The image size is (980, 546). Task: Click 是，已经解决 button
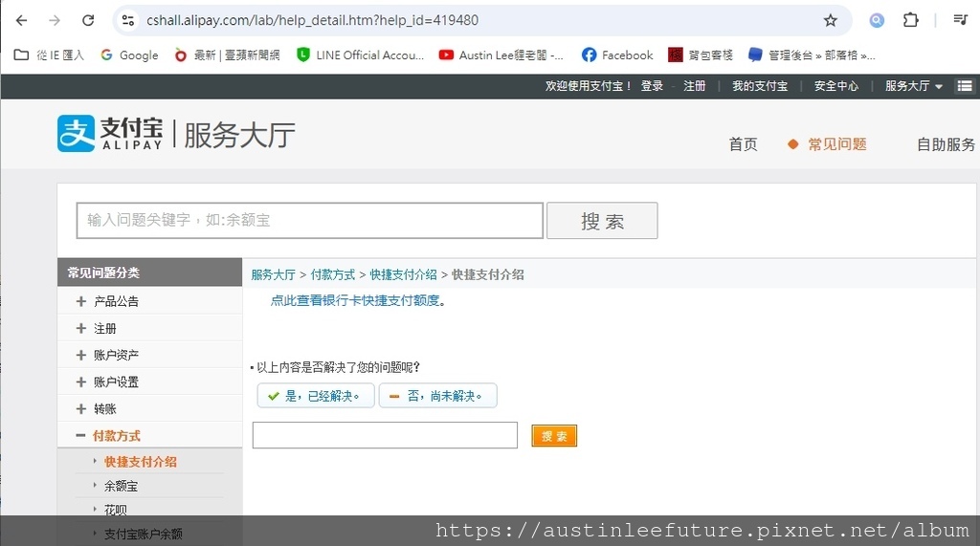316,396
